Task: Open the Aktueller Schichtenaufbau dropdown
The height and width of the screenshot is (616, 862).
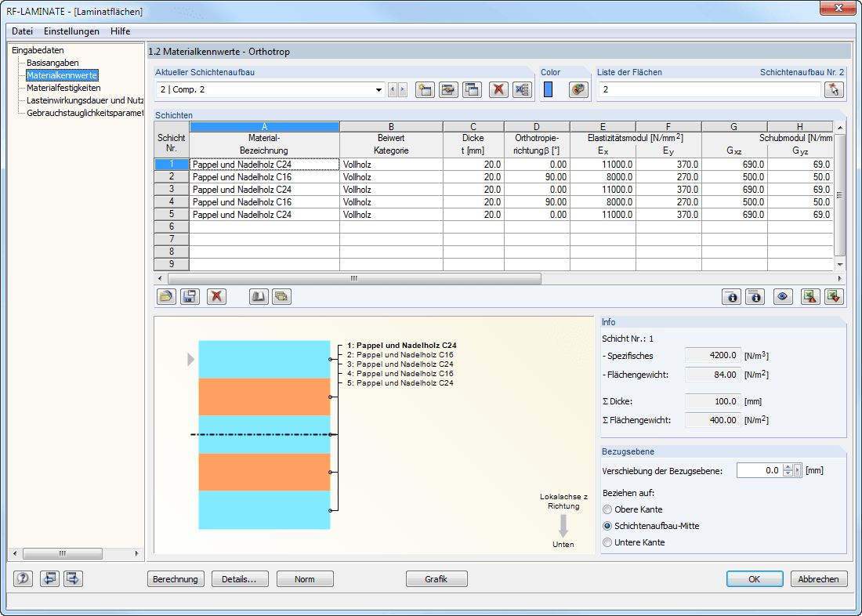Action: click(378, 89)
